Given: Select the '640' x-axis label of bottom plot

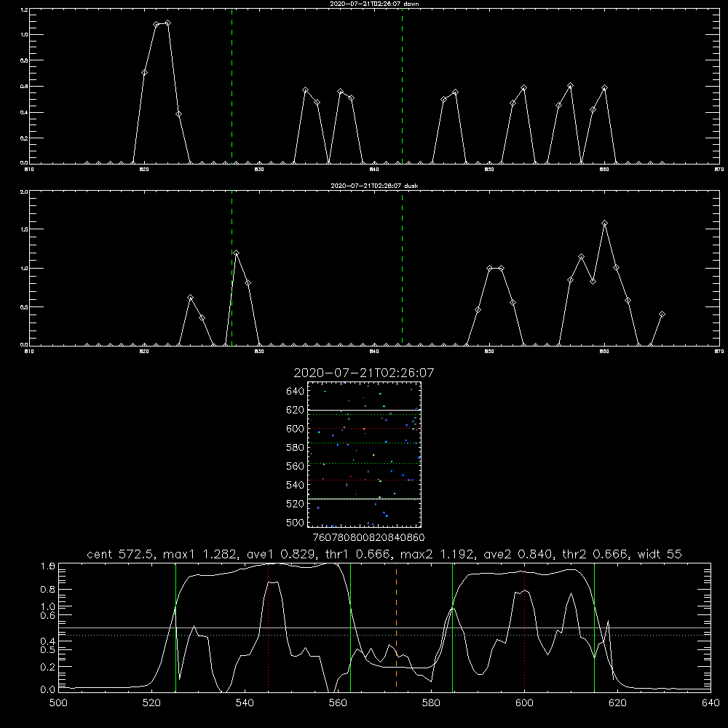Looking at the screenshot, I should pos(711,703).
